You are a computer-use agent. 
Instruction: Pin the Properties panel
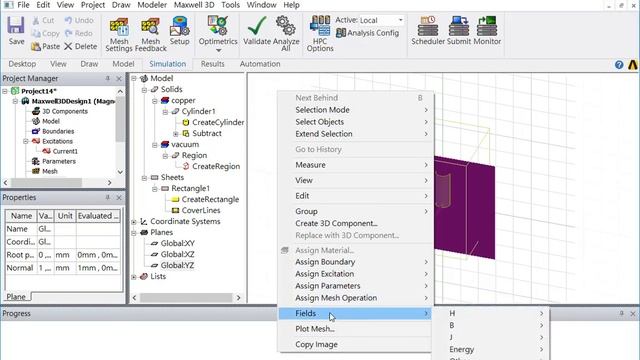pos(108,198)
